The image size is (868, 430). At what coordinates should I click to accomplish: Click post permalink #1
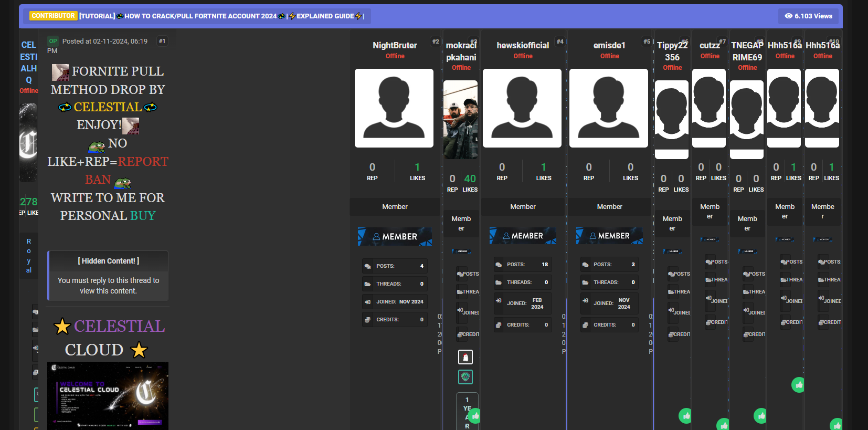click(162, 41)
